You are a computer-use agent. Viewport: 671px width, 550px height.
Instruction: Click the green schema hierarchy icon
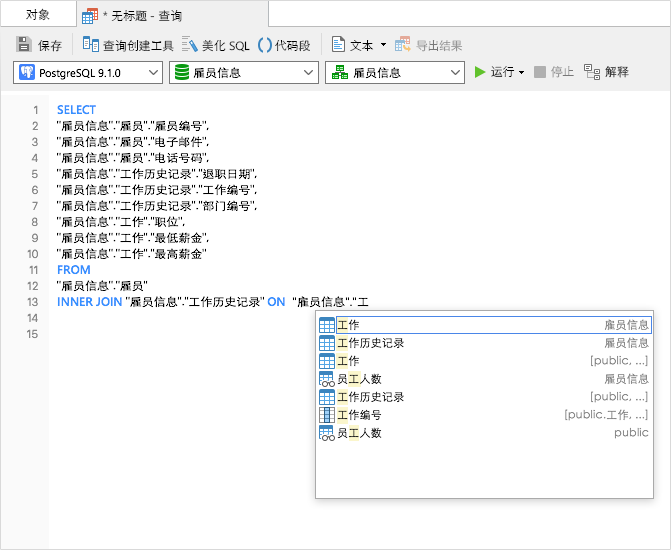(340, 72)
